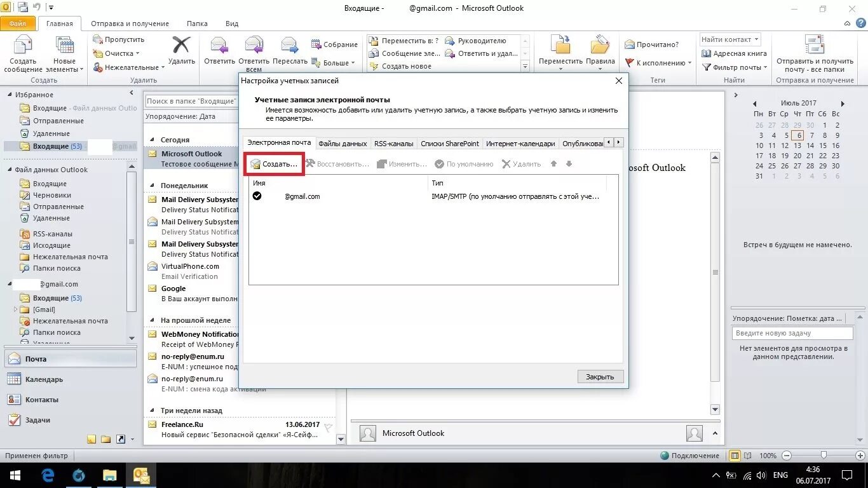Collapse Файл данных Outlook tree
Image resolution: width=868 pixels, height=488 pixels.
[x=10, y=170]
